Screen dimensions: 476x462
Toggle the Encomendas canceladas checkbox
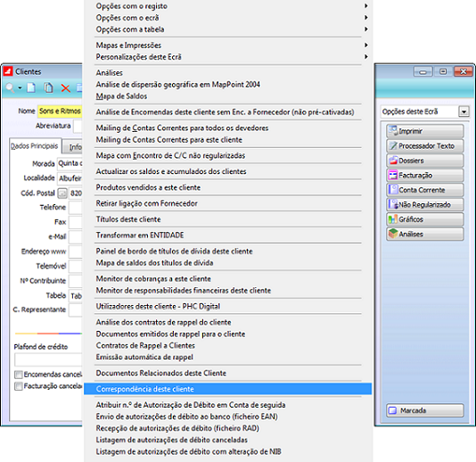[19, 375]
